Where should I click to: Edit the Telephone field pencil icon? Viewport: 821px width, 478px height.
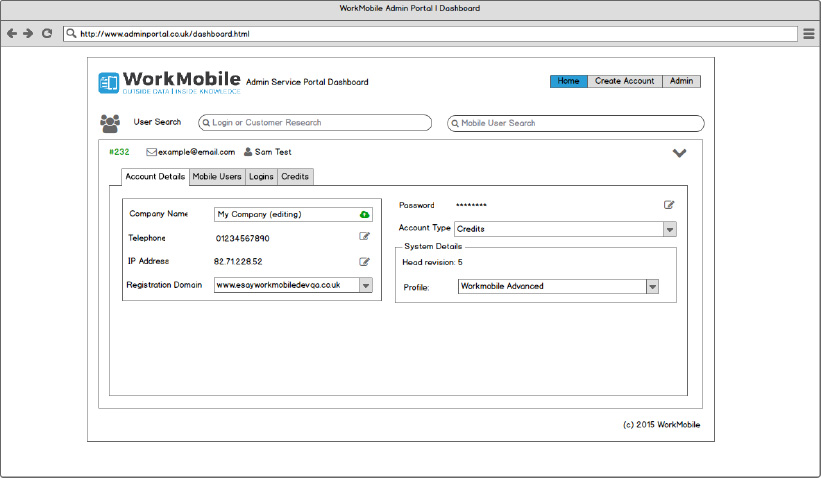364,237
